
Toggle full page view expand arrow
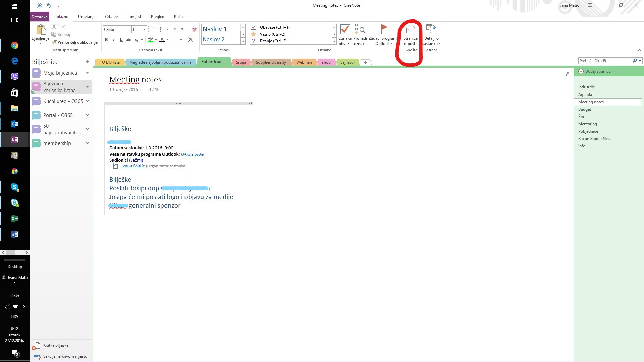567,74
